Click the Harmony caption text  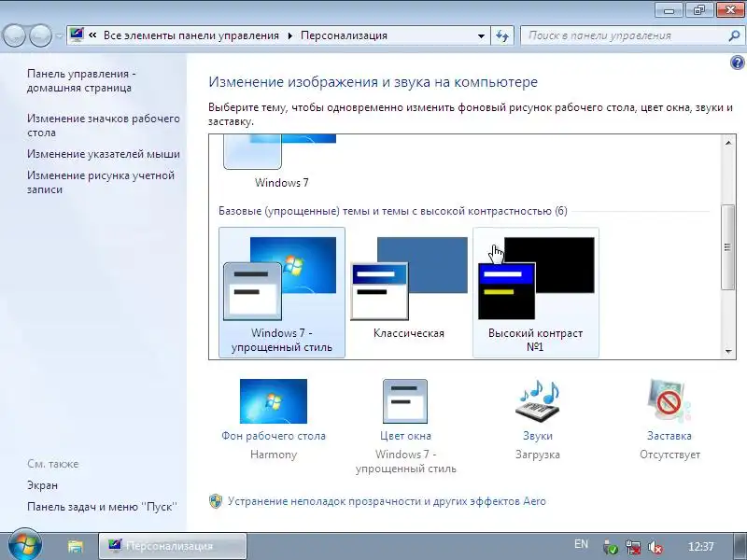(x=274, y=455)
